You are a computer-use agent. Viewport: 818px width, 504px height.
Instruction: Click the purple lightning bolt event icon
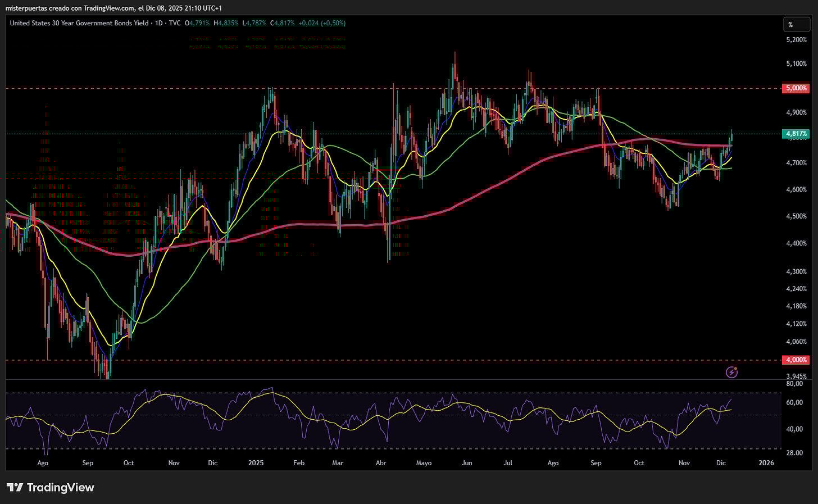tap(731, 371)
